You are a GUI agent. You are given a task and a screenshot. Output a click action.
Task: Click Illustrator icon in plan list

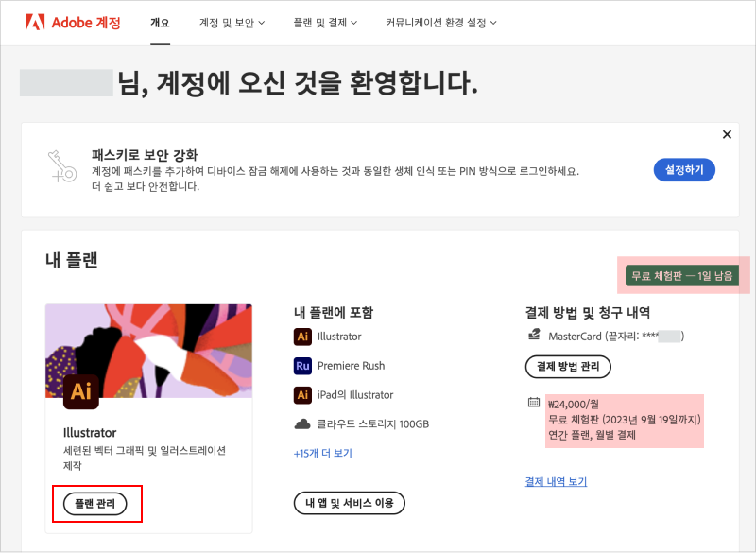[x=302, y=337]
